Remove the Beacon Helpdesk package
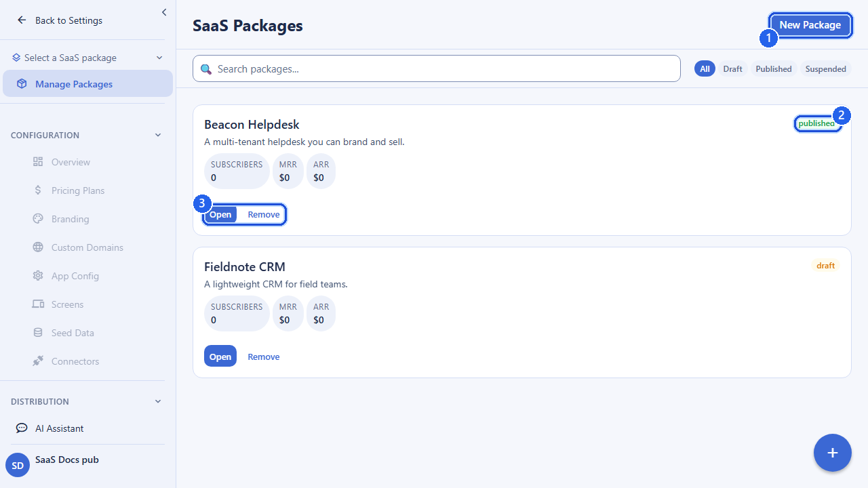The height and width of the screenshot is (488, 868). (264, 215)
